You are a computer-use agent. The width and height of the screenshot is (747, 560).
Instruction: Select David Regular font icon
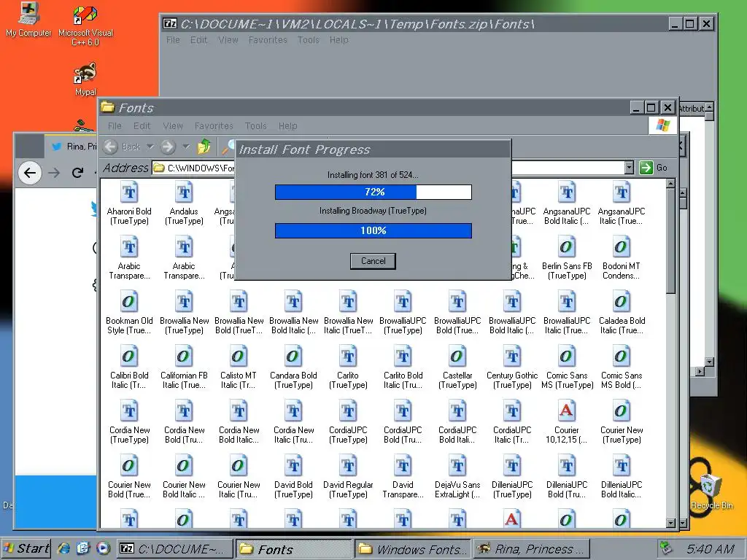click(348, 465)
